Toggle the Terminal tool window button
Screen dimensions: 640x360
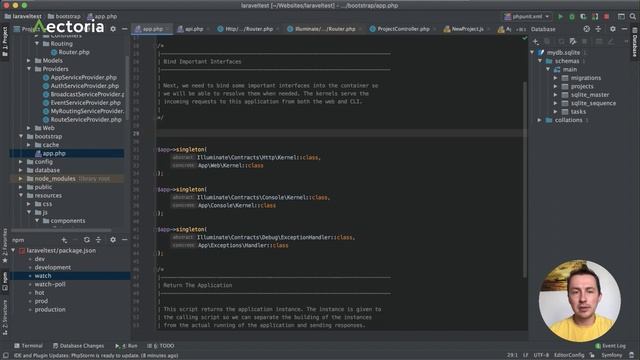(28, 346)
